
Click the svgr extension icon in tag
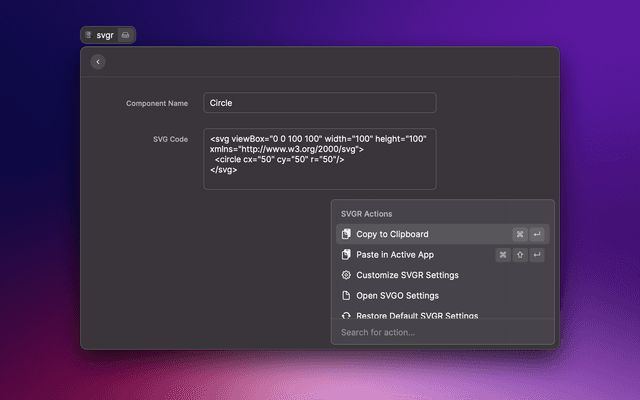(89, 35)
